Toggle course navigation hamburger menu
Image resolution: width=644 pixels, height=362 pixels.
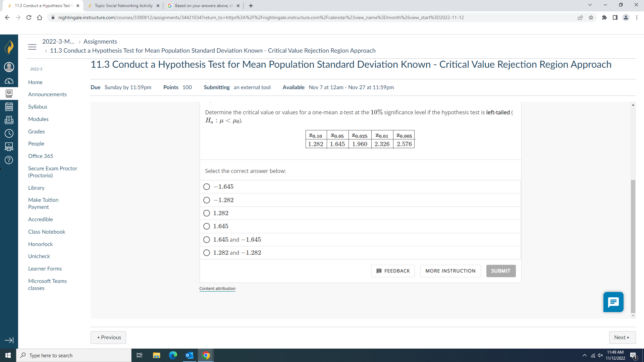click(x=32, y=47)
